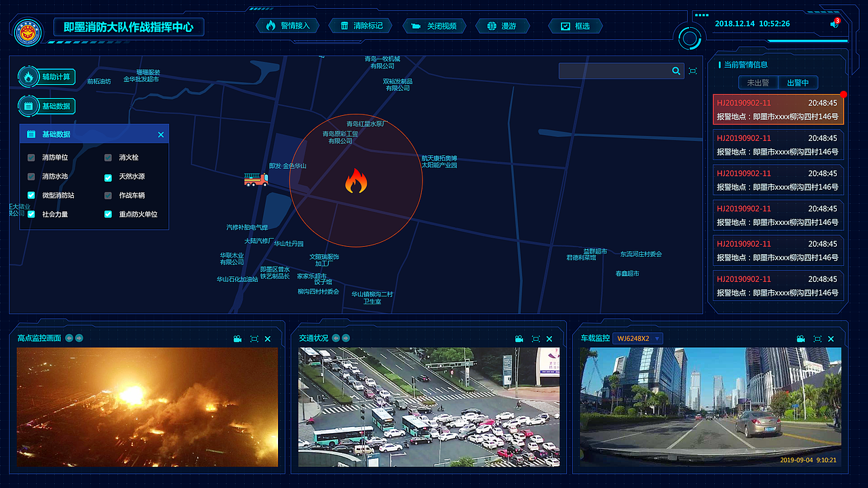Close the 交通状况 video panel
The width and height of the screenshot is (868, 488).
coord(549,339)
